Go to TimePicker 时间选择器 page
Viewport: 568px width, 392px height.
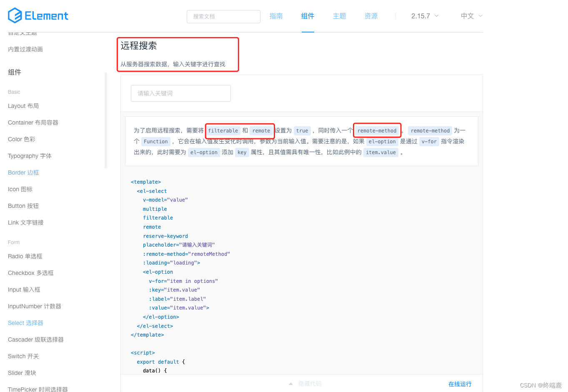tap(38, 389)
